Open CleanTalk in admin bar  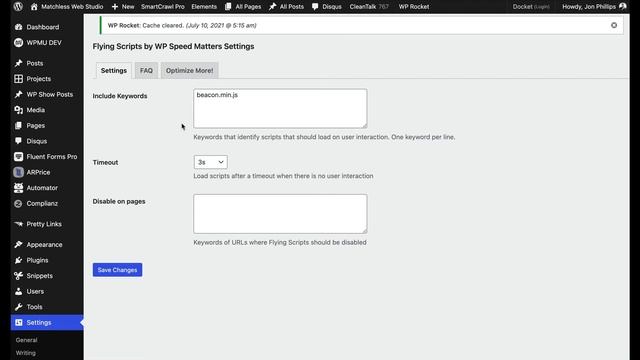369,7
